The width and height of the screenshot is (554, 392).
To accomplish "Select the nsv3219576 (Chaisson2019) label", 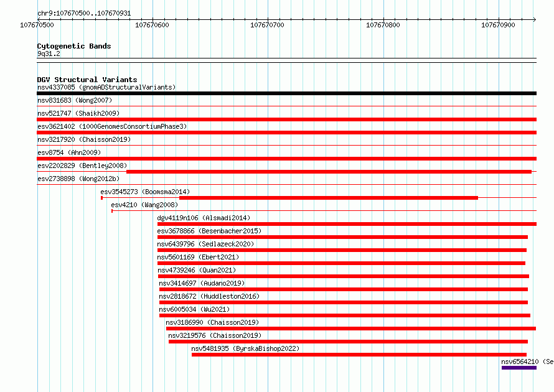I will [215, 335].
